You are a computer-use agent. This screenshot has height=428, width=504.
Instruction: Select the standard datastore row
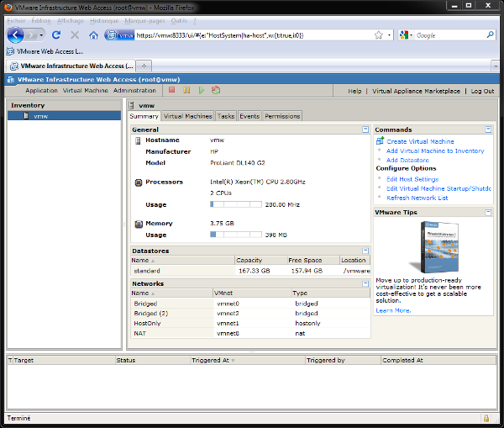(x=250, y=271)
